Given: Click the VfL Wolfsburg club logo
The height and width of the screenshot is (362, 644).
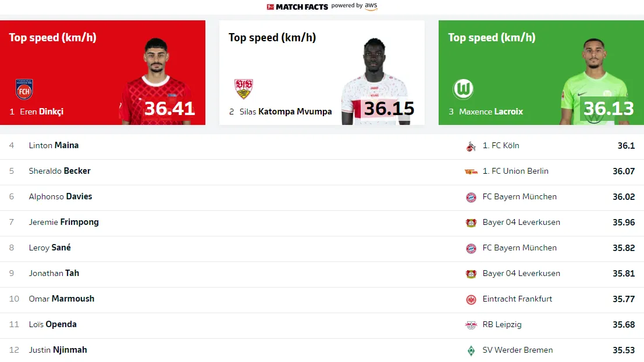Looking at the screenshot, I should click(463, 89).
